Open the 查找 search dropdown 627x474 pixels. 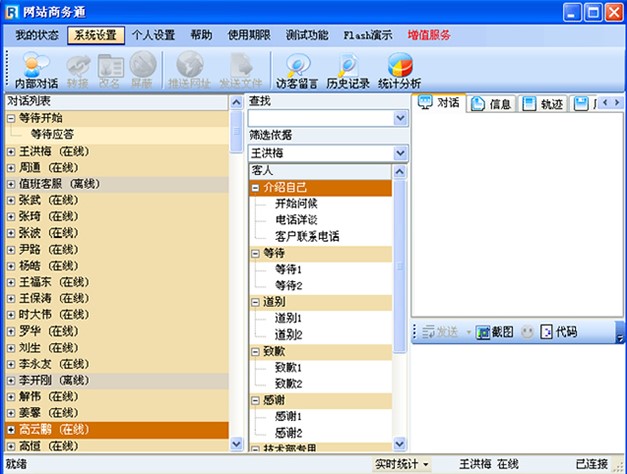(x=401, y=118)
